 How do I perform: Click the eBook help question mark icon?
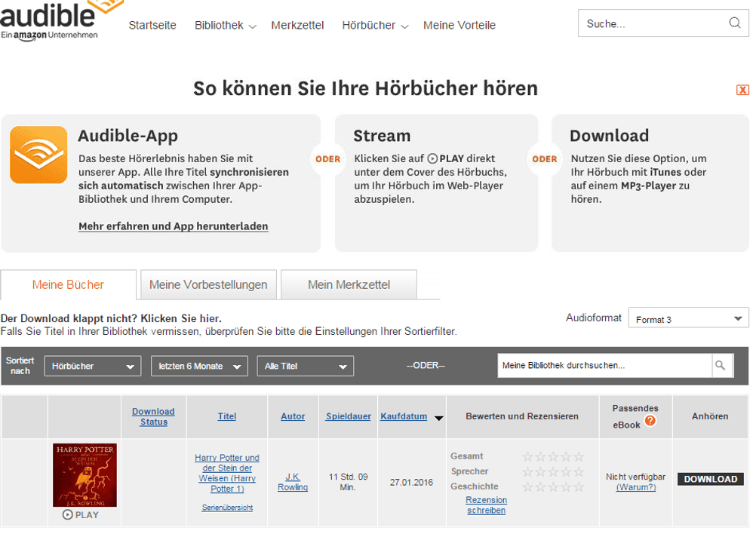click(650, 420)
